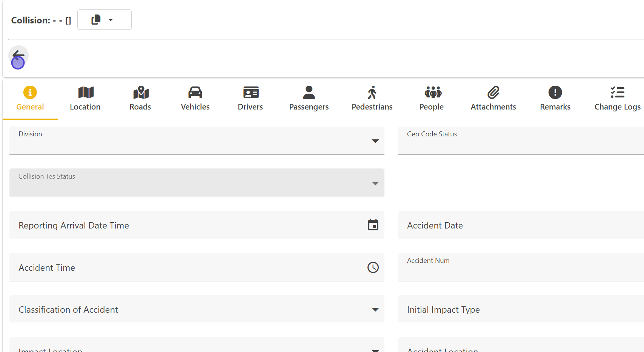Open the People group icon tab

(432, 99)
